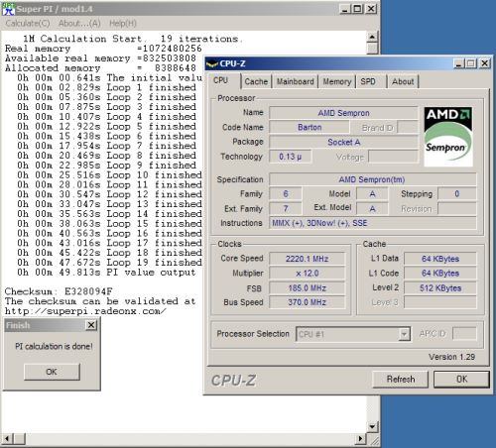The image size is (496, 448).
Task: Open the Calculate(C) menu
Action: click(x=28, y=23)
